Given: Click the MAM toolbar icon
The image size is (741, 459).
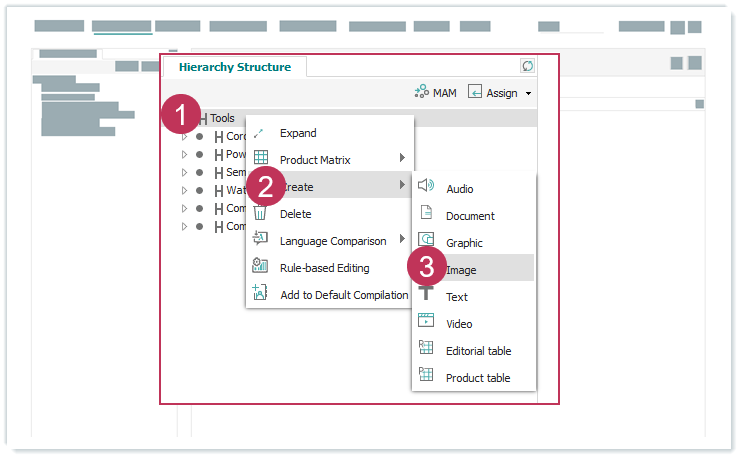Looking at the screenshot, I should click(421, 92).
